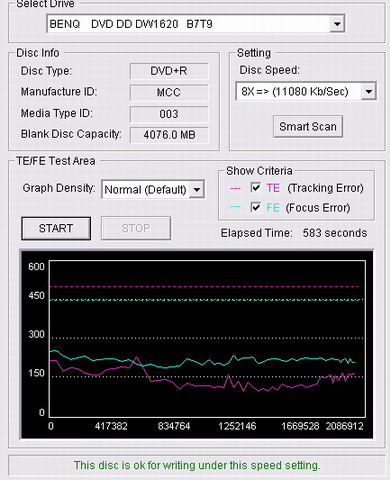
Task: Click the START button
Action: pyautogui.click(x=56, y=228)
